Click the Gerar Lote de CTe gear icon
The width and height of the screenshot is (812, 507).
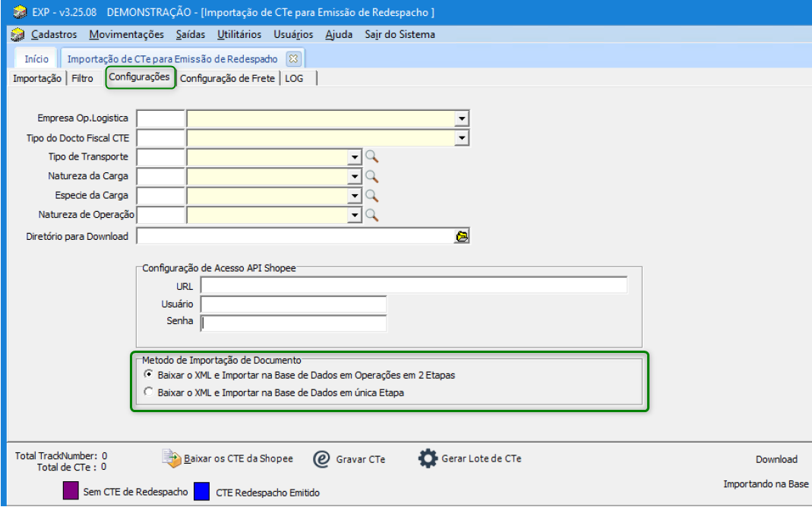428,458
